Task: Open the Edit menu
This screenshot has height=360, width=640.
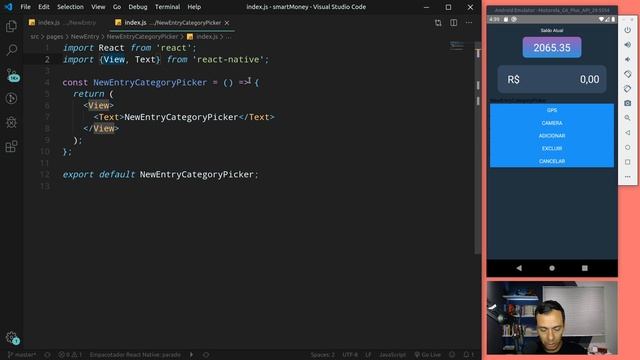Action: [x=44, y=7]
